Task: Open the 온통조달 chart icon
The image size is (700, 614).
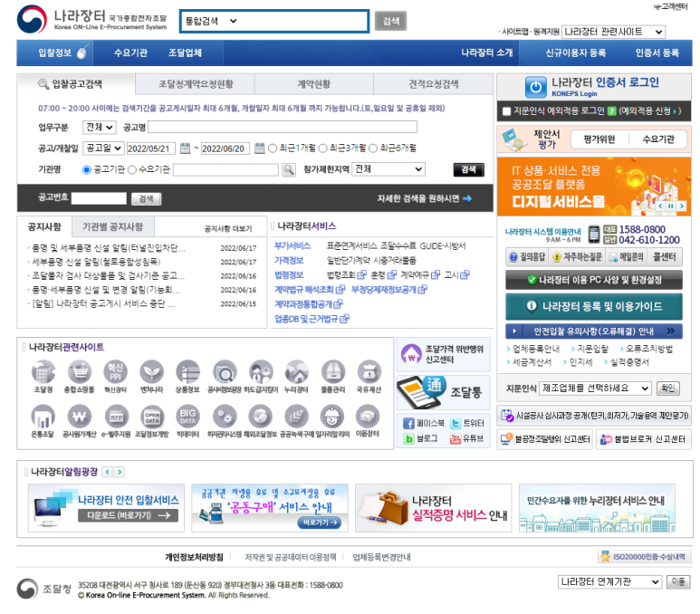Action: pyautogui.click(x=43, y=417)
